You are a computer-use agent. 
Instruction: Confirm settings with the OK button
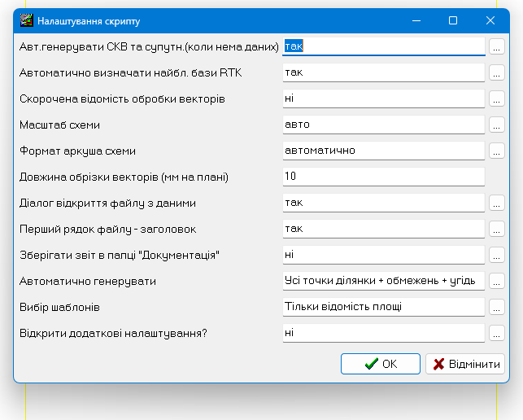pyautogui.click(x=381, y=364)
